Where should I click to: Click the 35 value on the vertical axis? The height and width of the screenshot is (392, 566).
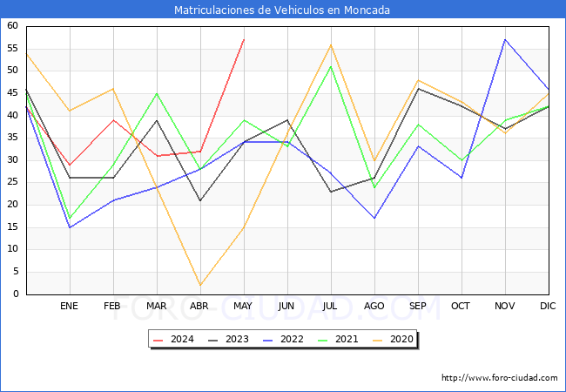click(x=12, y=138)
